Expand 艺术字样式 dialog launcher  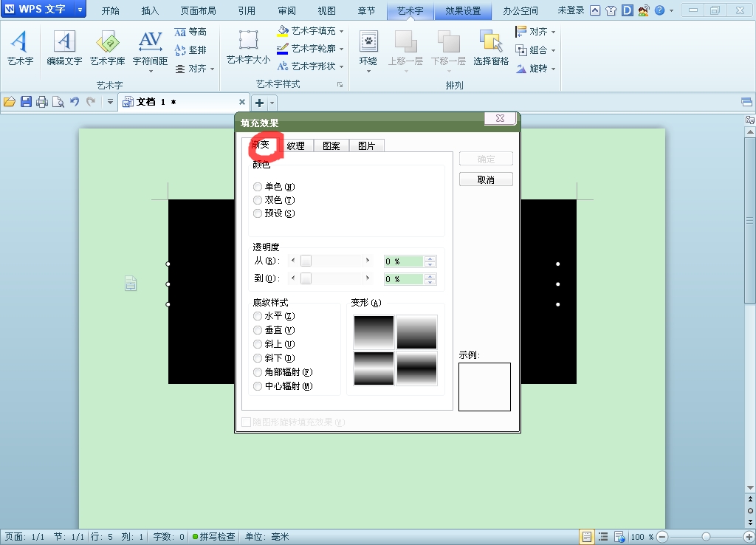(x=340, y=85)
